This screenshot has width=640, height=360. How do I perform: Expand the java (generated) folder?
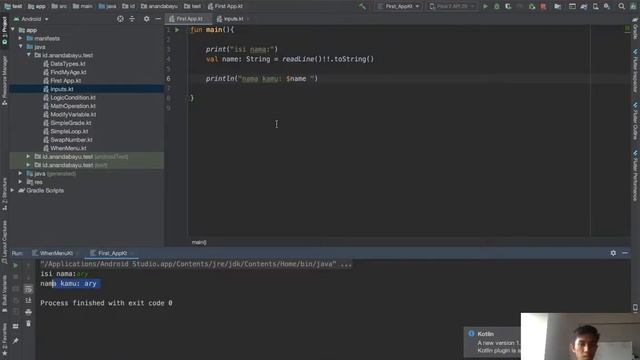pos(20,173)
